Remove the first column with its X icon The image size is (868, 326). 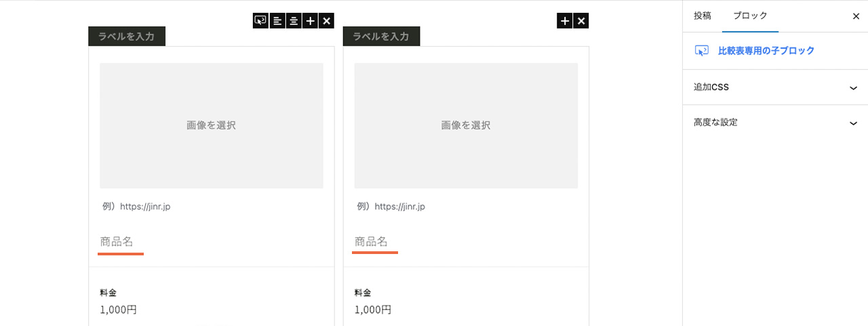tap(327, 21)
